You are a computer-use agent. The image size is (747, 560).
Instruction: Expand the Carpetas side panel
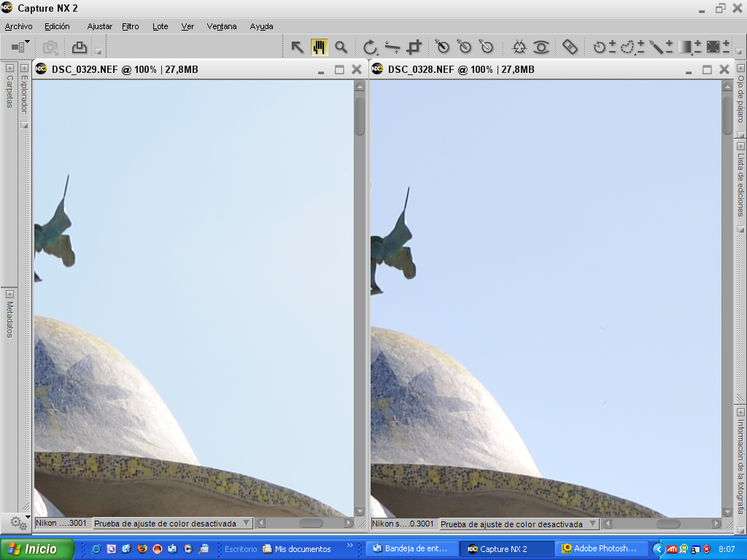tap(9, 68)
